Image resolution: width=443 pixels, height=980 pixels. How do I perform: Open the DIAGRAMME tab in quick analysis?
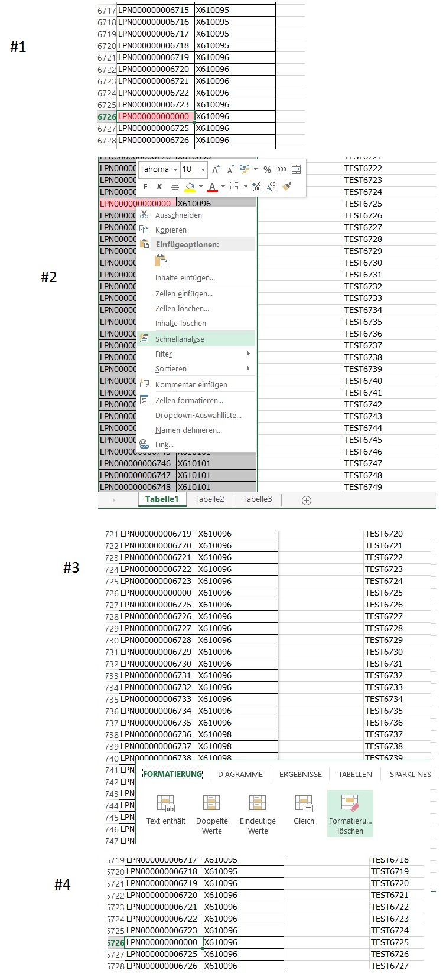240,775
